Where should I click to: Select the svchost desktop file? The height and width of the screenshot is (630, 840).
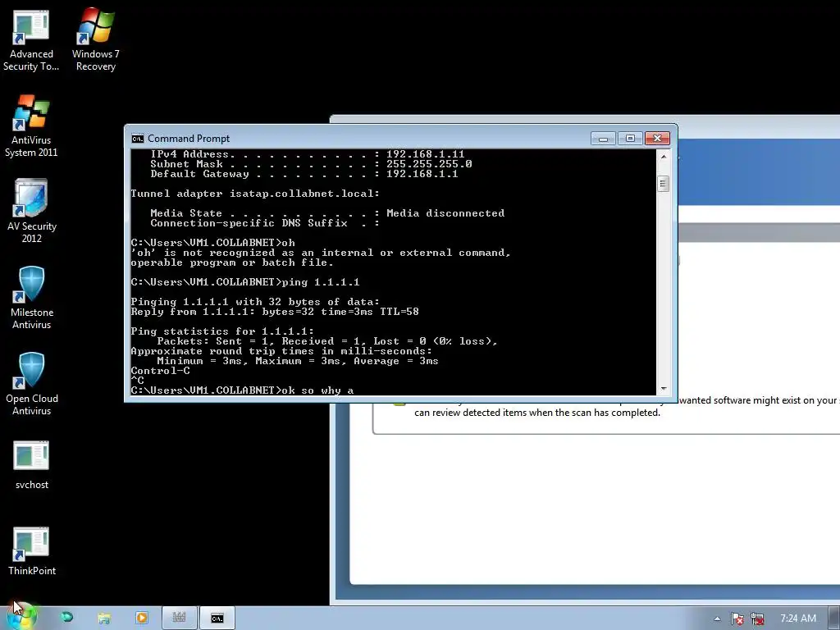pyautogui.click(x=32, y=465)
